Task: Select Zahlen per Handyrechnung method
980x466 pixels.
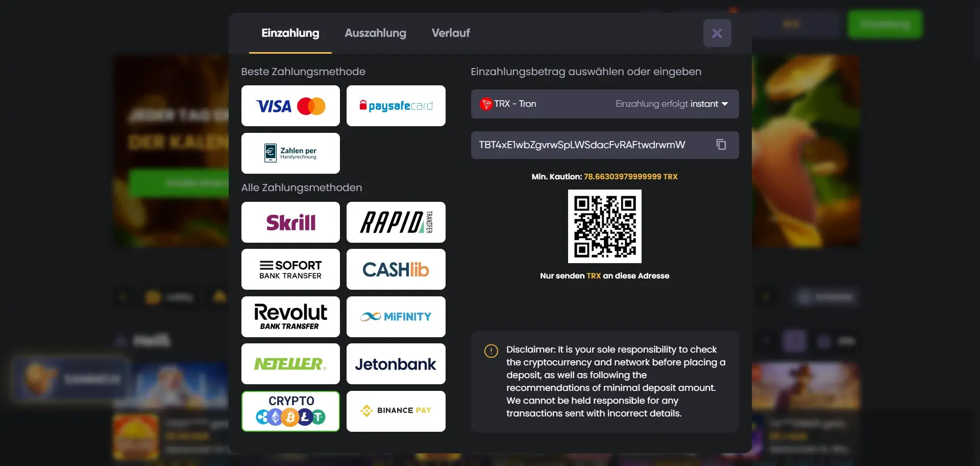Action: [290, 153]
